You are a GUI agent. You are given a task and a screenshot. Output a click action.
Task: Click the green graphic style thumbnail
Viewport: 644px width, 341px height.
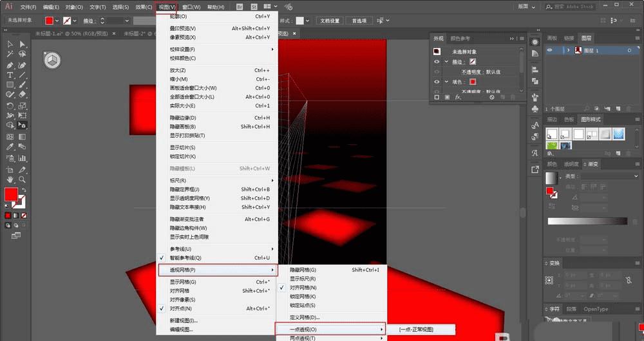[552, 145]
